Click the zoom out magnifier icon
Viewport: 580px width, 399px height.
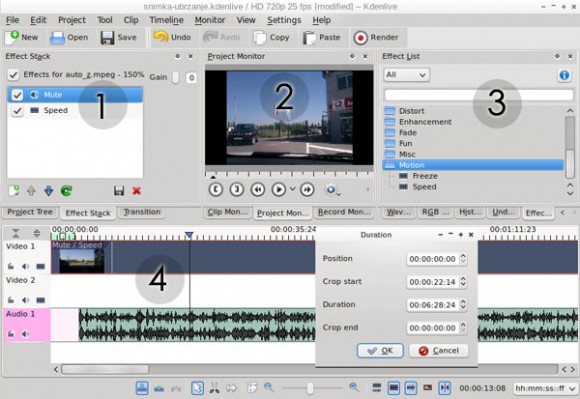pyautogui.click(x=269, y=387)
